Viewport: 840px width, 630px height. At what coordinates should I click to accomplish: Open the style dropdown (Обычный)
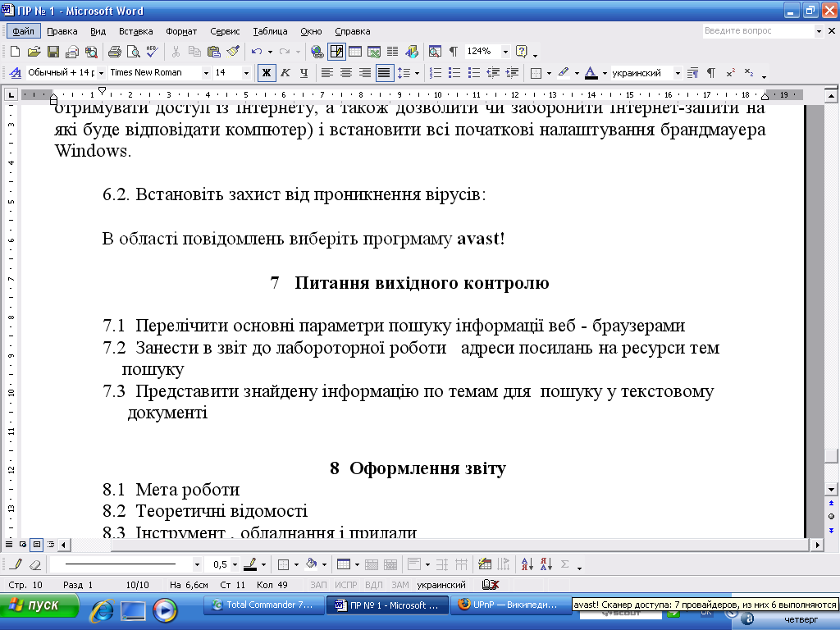(101, 73)
